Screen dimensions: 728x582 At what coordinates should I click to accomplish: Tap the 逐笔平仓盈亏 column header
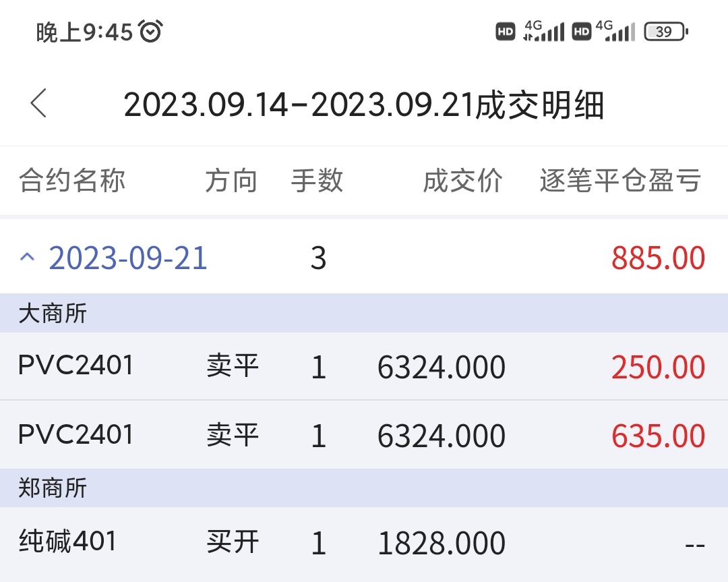pos(620,181)
